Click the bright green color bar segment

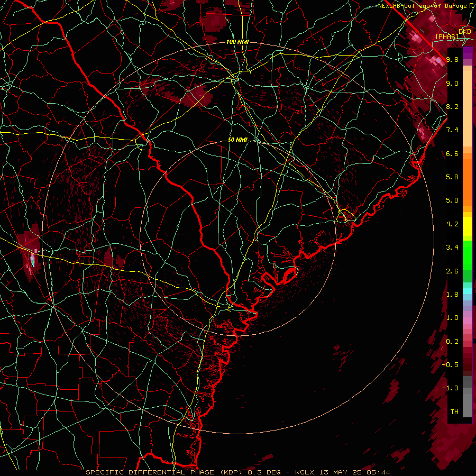point(467,255)
